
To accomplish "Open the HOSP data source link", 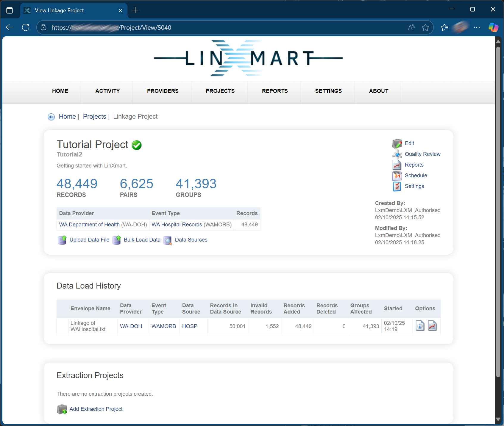I will [x=190, y=326].
